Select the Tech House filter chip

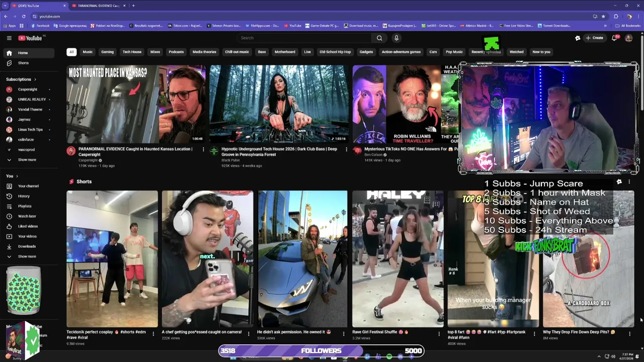pos(132,52)
